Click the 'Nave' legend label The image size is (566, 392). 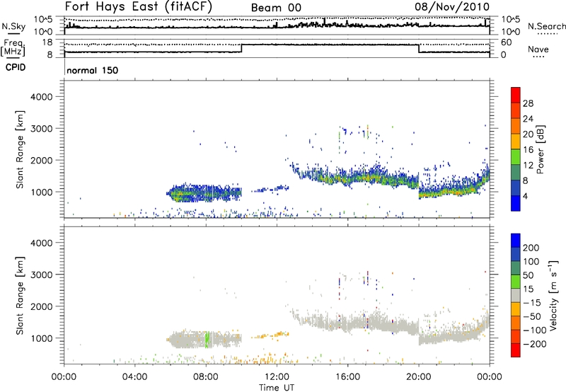(x=538, y=50)
